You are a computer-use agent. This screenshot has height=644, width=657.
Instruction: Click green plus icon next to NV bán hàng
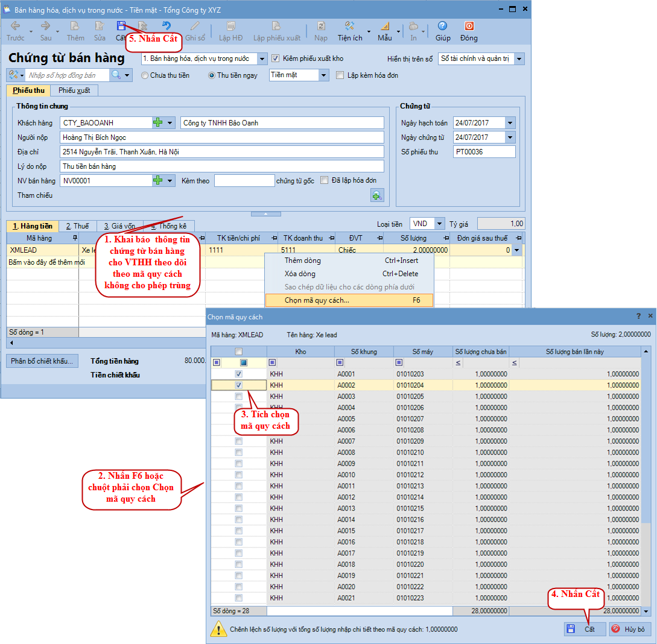[158, 180]
